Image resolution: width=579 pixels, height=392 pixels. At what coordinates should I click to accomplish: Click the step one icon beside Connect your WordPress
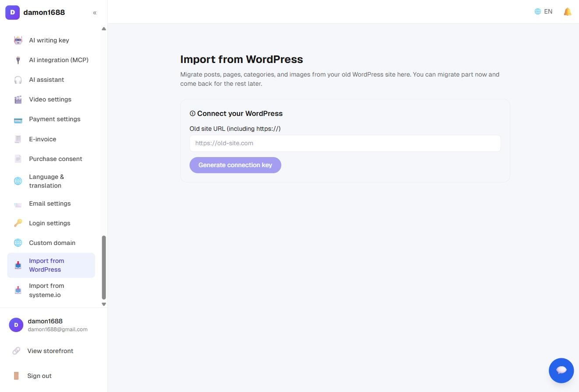(x=192, y=113)
